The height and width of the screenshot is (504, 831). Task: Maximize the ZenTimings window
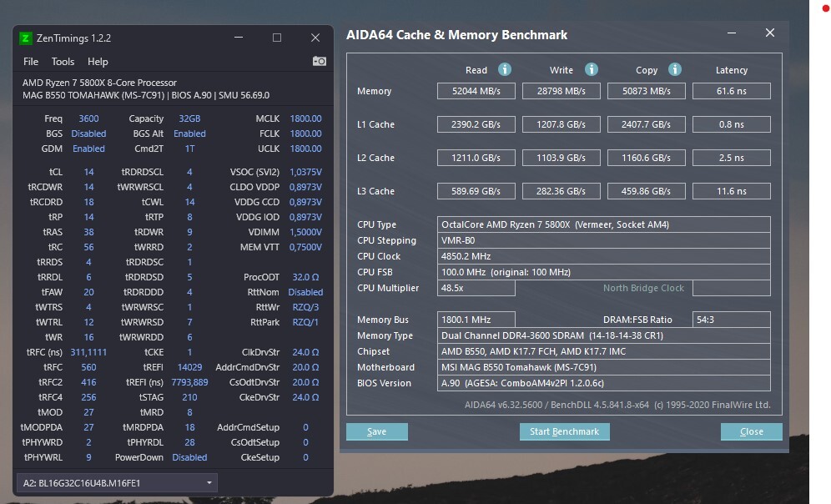[x=277, y=38]
